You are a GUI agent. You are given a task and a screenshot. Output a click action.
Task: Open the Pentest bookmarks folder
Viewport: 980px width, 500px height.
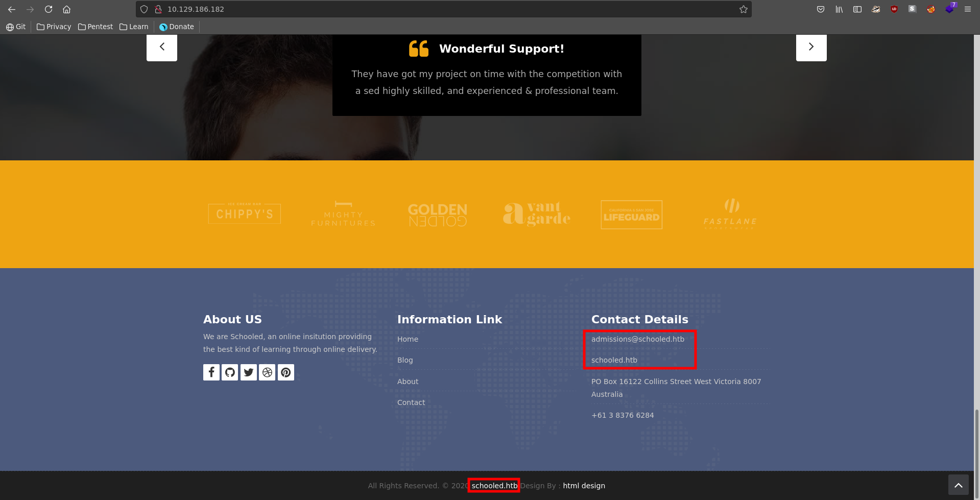point(95,27)
